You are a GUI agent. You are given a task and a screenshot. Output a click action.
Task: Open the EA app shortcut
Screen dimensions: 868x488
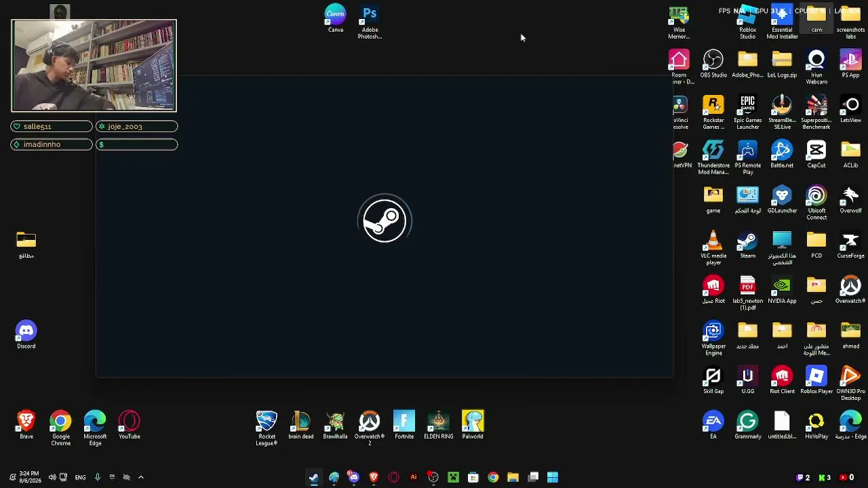pos(713,426)
